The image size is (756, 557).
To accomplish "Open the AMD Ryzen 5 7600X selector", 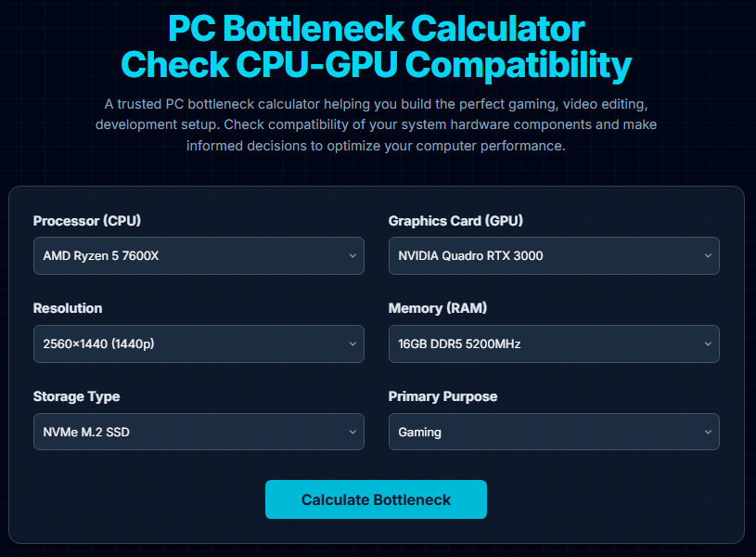I will (199, 255).
